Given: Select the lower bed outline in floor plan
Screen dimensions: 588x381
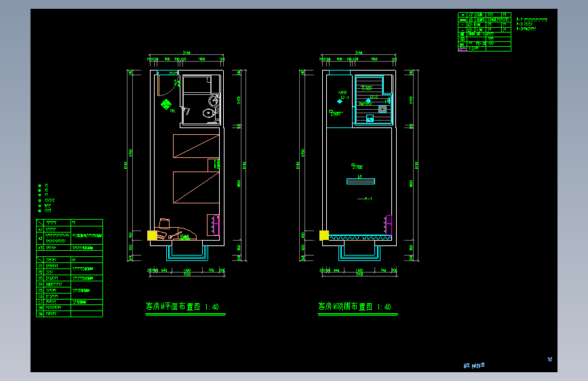Looking at the screenshot, I should [x=196, y=188].
